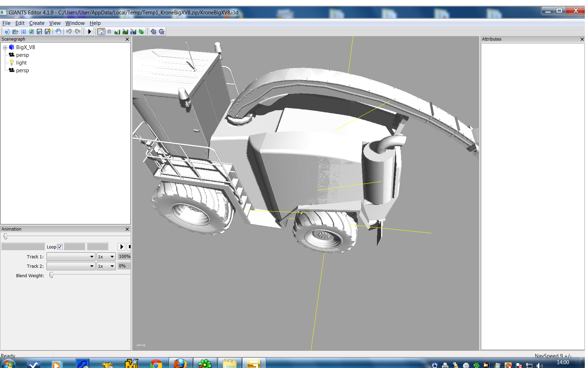
Task: Click the volume speaker icon in system tray
Action: coord(539,365)
